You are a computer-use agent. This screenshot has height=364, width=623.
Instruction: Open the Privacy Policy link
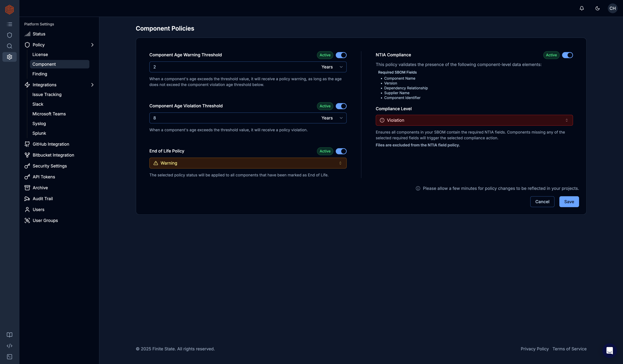coord(535,349)
